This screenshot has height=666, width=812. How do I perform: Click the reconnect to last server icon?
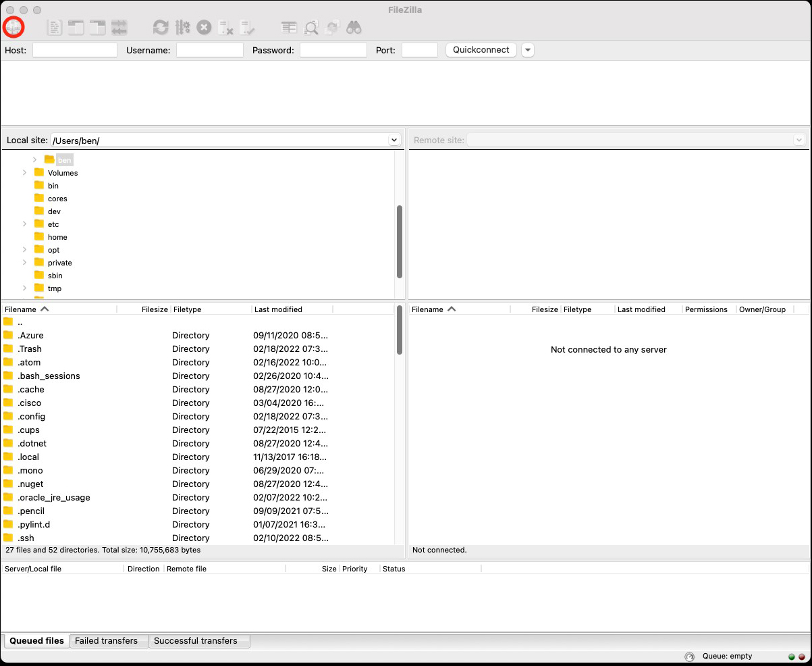point(247,28)
